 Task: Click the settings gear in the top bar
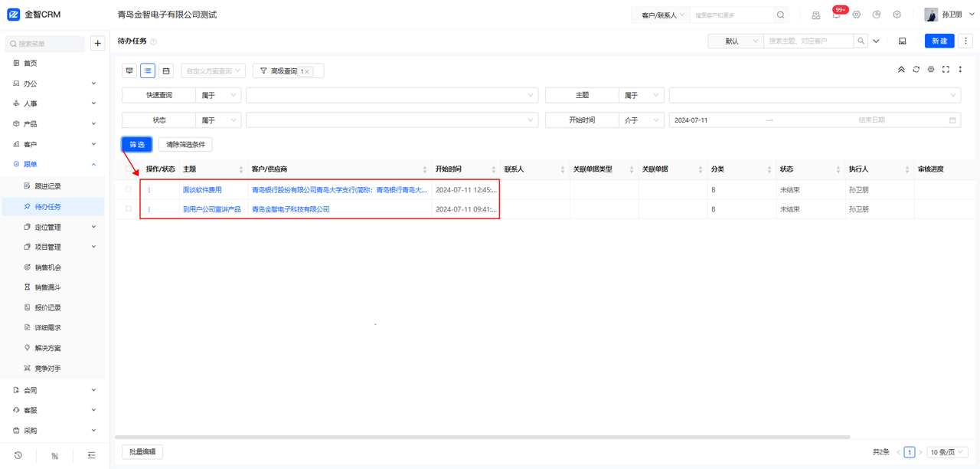(x=856, y=14)
